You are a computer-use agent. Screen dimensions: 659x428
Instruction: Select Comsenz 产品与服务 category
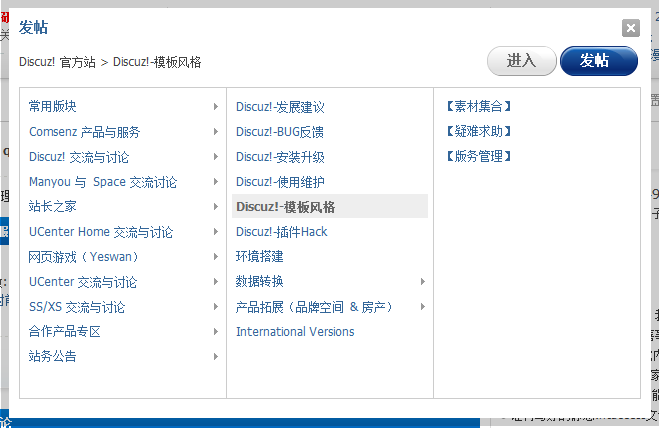click(x=84, y=132)
